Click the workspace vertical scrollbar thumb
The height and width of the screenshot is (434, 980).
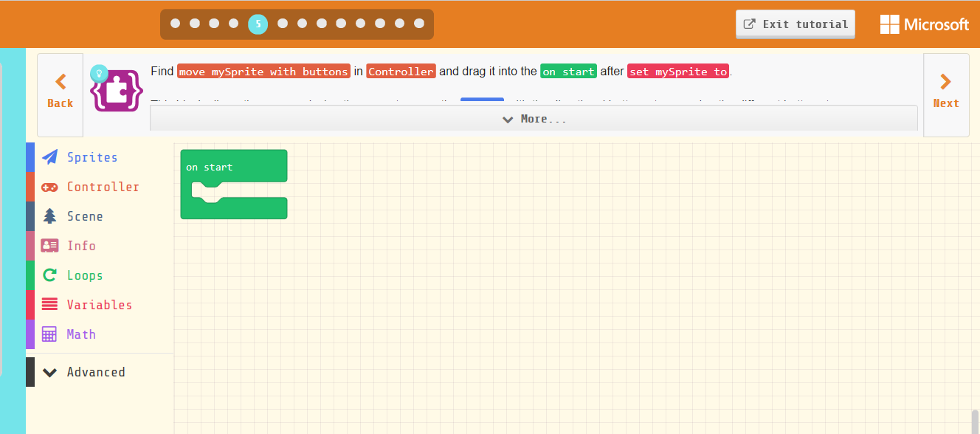click(x=975, y=422)
